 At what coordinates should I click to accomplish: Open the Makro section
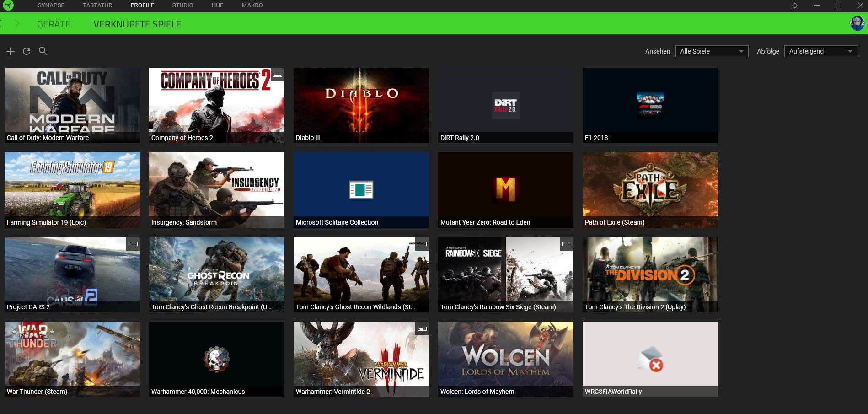(252, 5)
